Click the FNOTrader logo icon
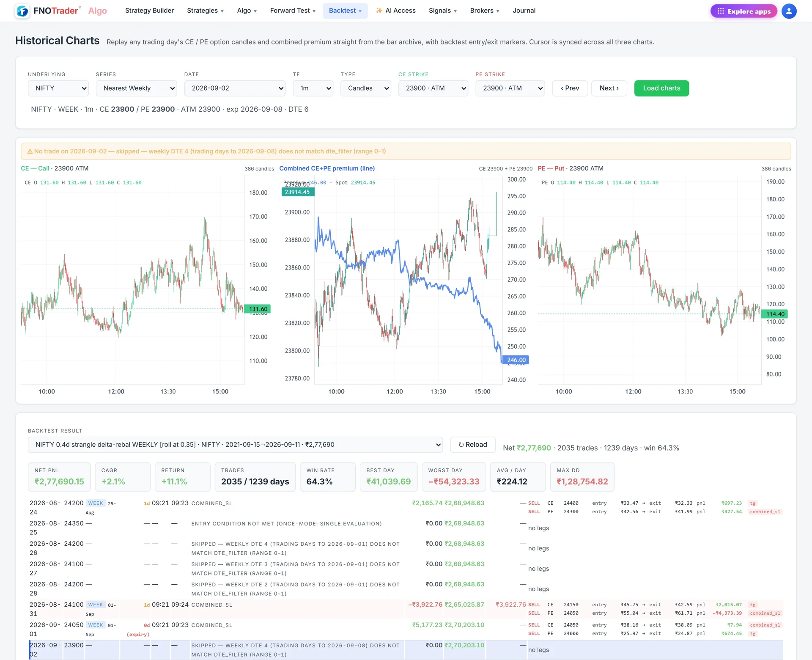812x660 pixels. click(x=22, y=11)
